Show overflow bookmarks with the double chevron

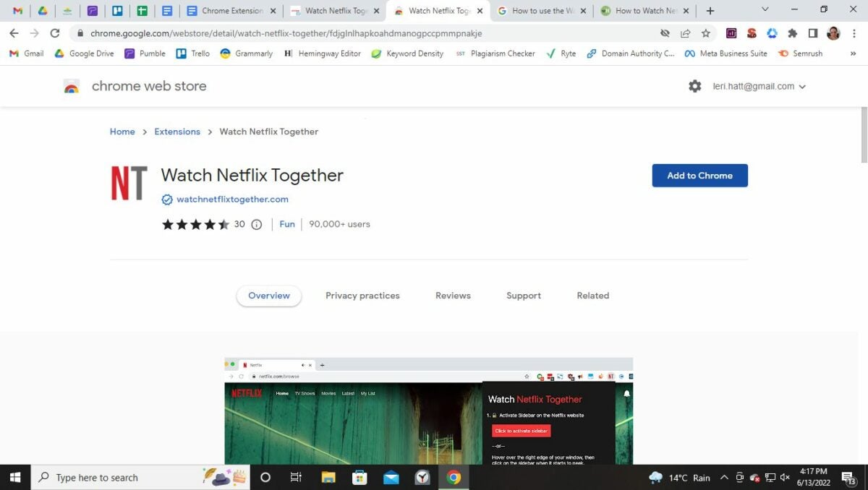pos(855,53)
